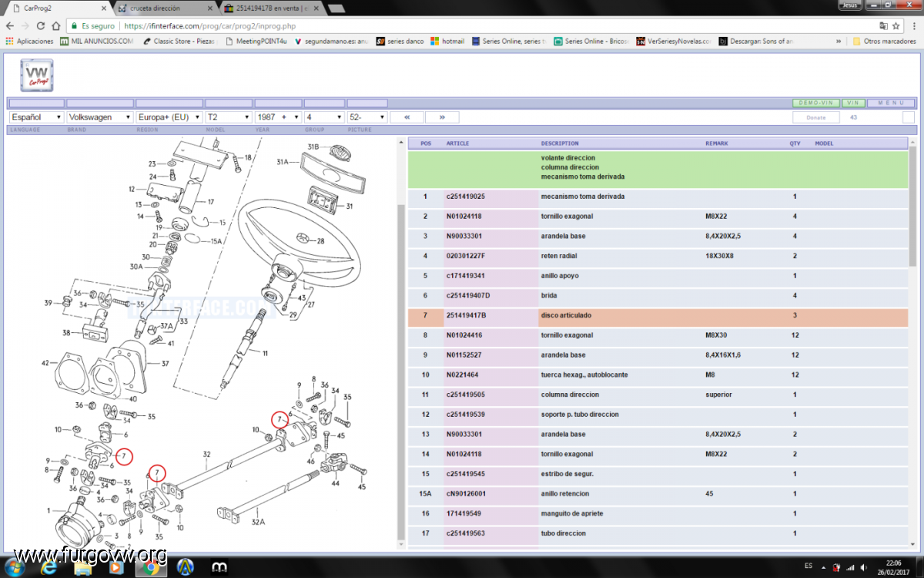Switch to cruceta dirección tab
The width and height of the screenshot is (924, 578).
[x=166, y=8]
